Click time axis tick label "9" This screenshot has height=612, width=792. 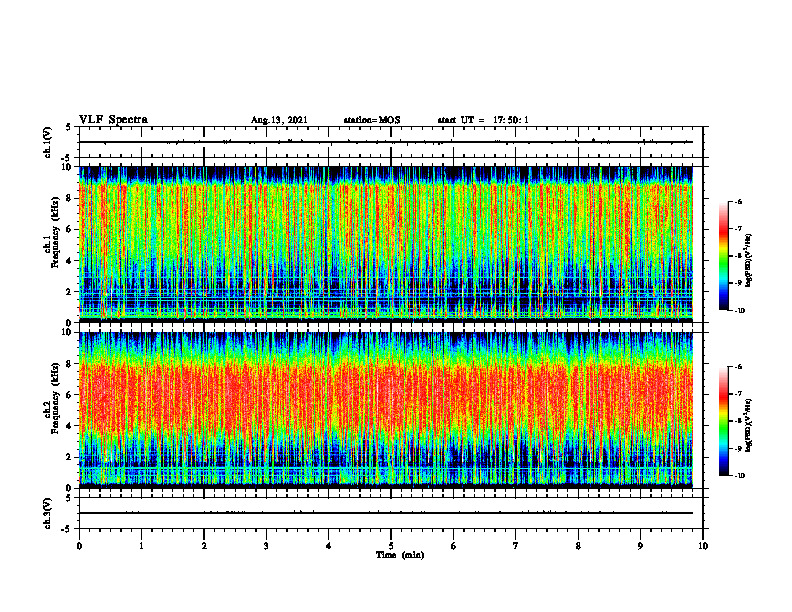click(x=640, y=546)
